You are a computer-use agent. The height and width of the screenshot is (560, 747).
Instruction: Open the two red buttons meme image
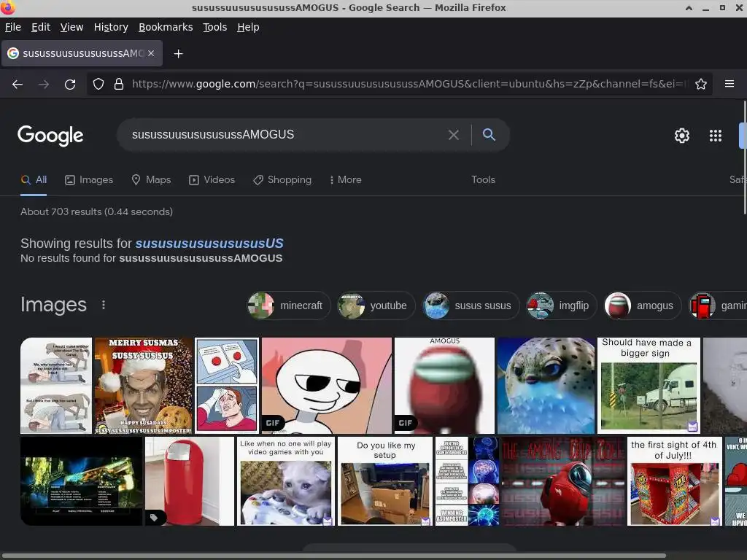[227, 386]
